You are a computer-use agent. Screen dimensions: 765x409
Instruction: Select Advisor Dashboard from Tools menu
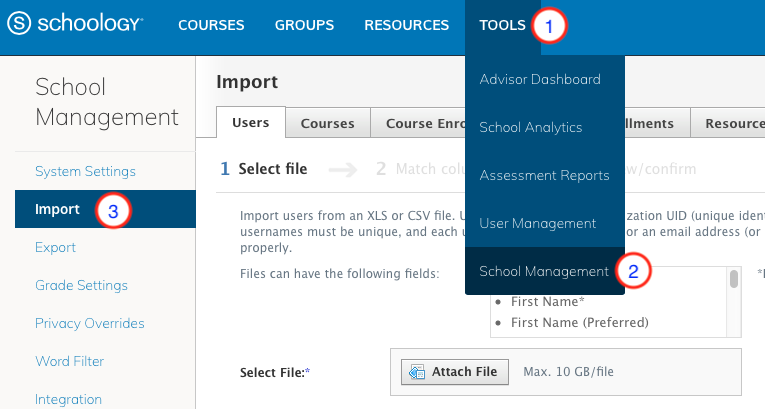pos(540,80)
